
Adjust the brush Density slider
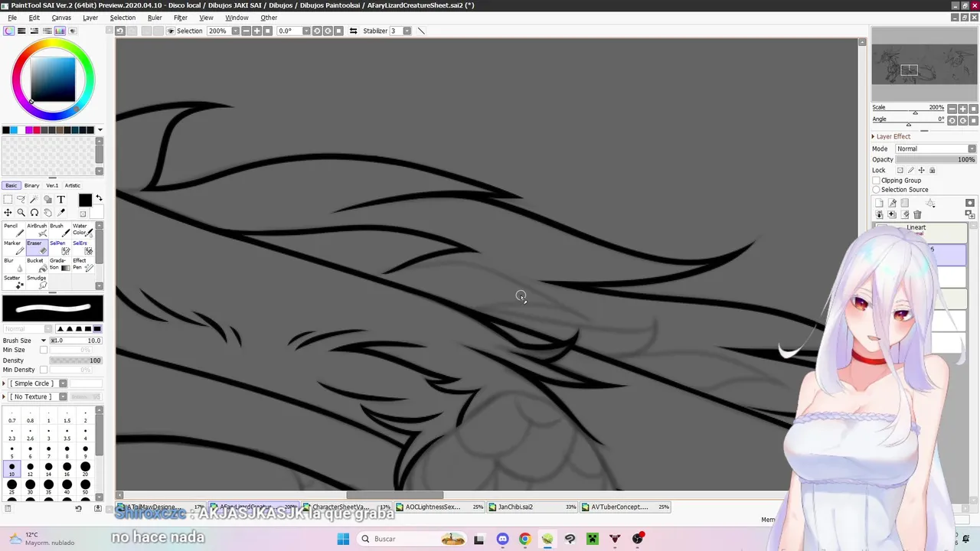76,360
